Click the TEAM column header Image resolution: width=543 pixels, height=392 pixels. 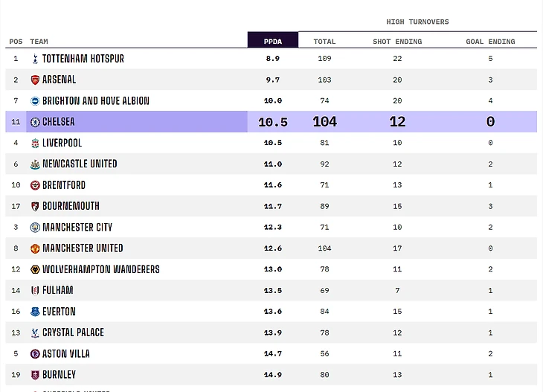(x=39, y=42)
